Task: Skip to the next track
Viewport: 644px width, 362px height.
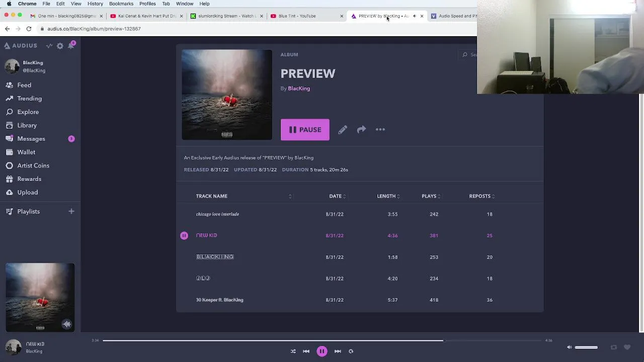Action: coord(338,351)
